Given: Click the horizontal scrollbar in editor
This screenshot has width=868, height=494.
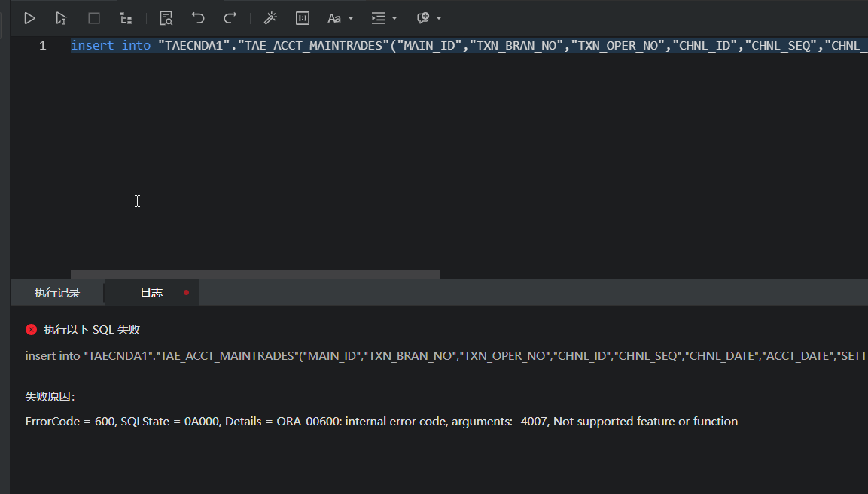Looking at the screenshot, I should [255, 275].
